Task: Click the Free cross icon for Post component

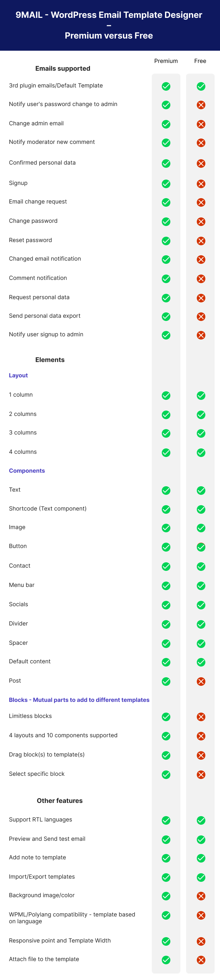Action: (x=201, y=681)
